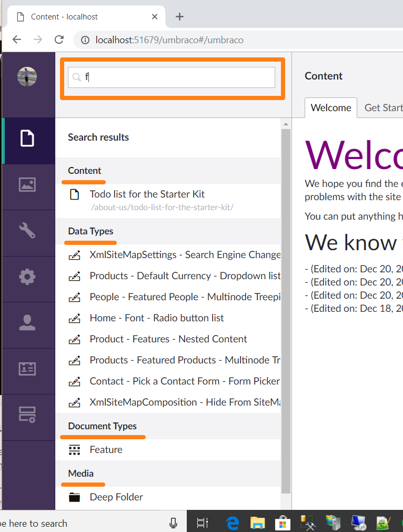Viewport: 403px width, 532px height.
Task: Click edit icon beside XmlSiteMapComposition result
Action: coord(75,402)
